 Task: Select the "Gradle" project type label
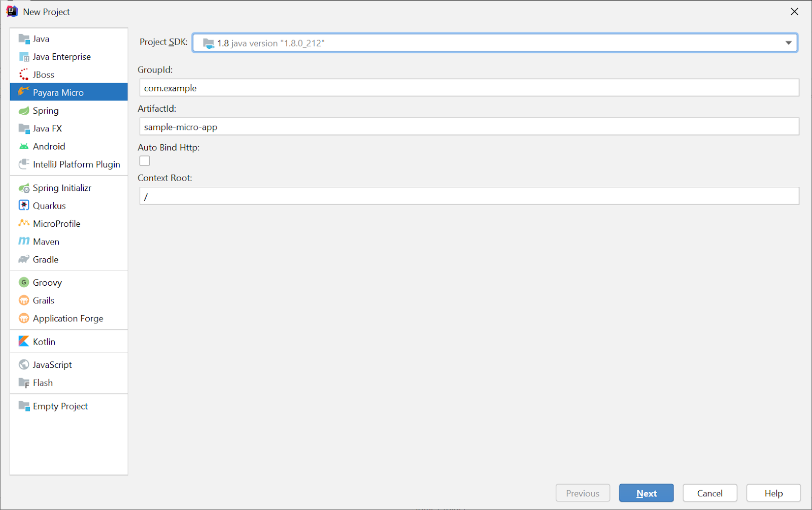pyautogui.click(x=46, y=259)
